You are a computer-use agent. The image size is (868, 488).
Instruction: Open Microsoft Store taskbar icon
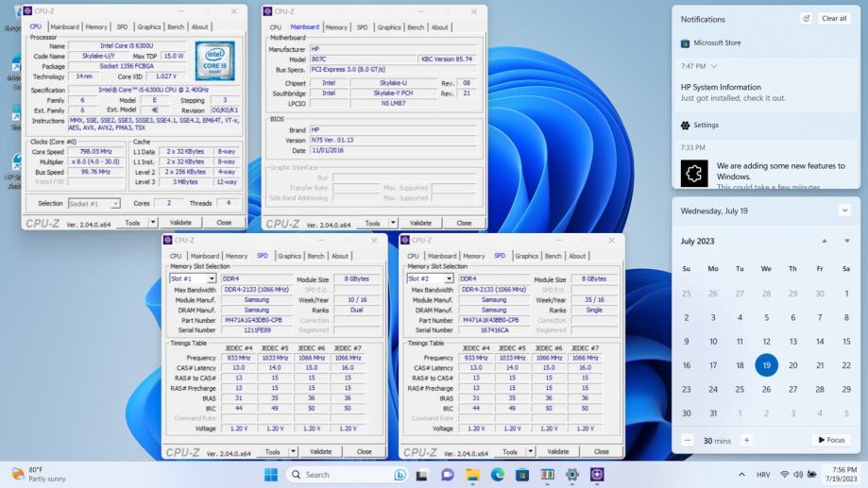(522, 475)
